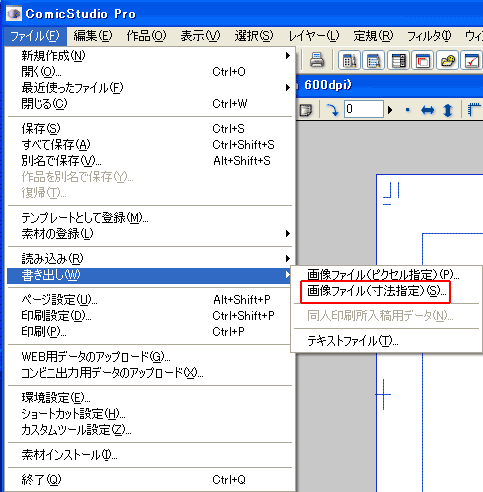This screenshot has height=492, width=483.
Task: Click the rotation angle input field
Action: [x=363, y=109]
